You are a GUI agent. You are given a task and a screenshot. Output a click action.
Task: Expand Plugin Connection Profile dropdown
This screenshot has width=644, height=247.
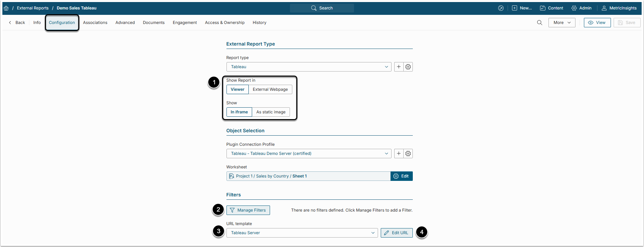click(309, 154)
